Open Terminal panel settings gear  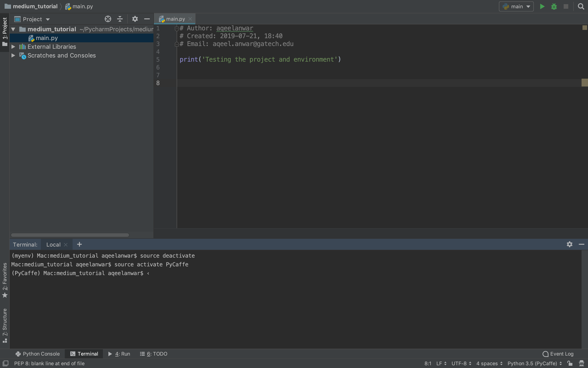click(570, 244)
